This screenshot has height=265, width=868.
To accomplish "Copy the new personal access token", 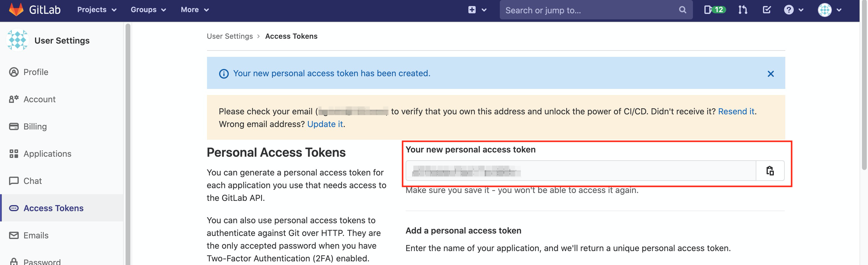I will pos(770,171).
